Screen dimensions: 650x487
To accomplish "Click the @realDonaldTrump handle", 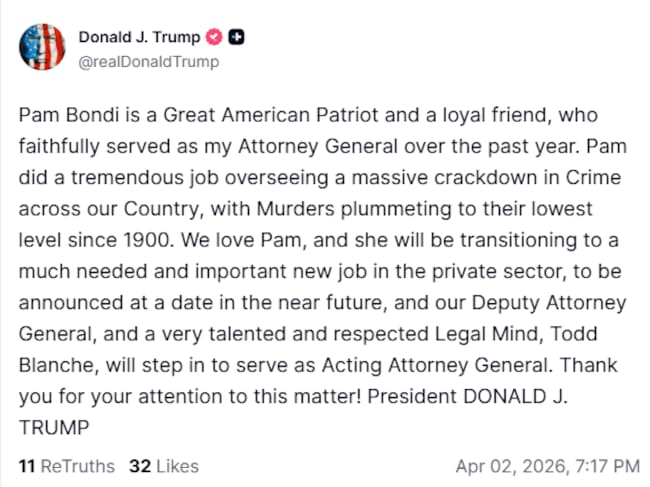I will click(x=148, y=62).
